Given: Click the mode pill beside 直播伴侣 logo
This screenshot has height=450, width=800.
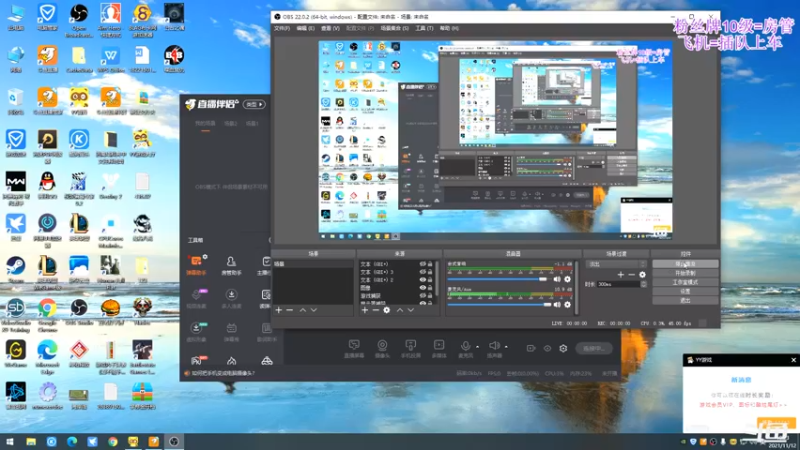Looking at the screenshot, I should click(x=254, y=104).
